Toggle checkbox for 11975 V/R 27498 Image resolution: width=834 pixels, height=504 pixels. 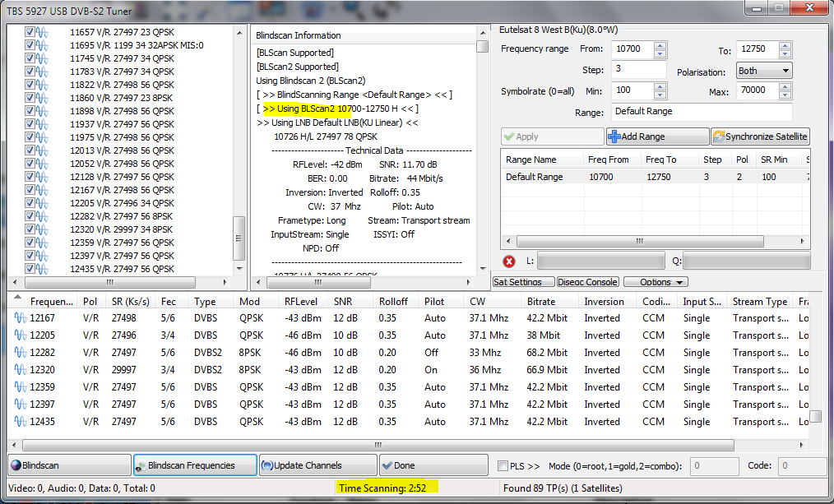[x=30, y=137]
